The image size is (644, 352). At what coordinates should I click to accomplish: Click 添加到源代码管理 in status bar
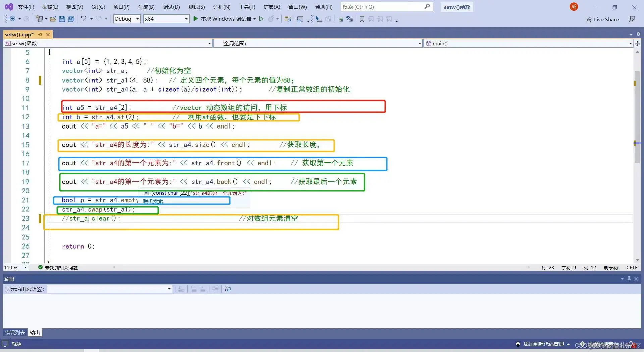click(543, 344)
